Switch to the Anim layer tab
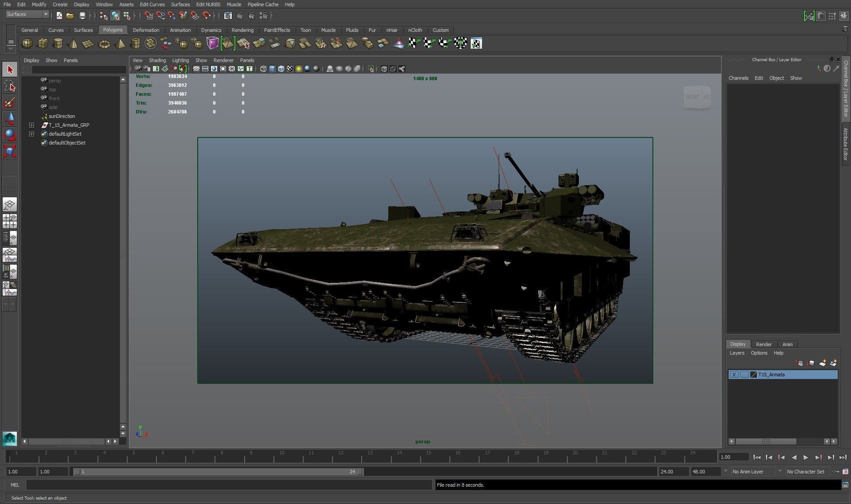 (x=787, y=344)
